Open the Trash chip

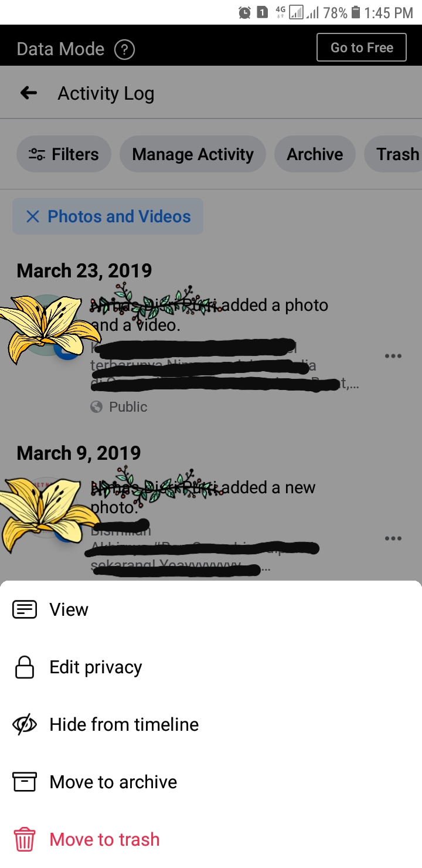(393, 154)
